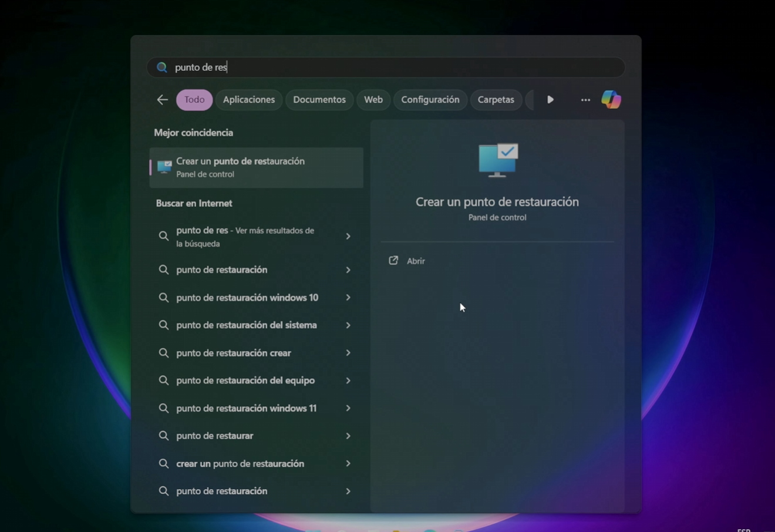Select the Todo filter tab

click(194, 100)
